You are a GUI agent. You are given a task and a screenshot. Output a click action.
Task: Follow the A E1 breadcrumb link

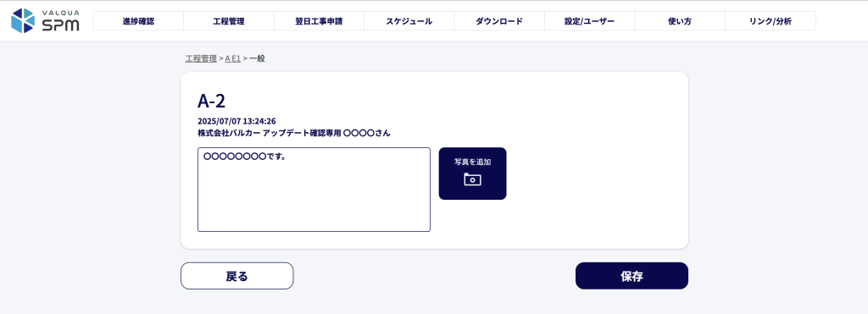click(x=232, y=58)
